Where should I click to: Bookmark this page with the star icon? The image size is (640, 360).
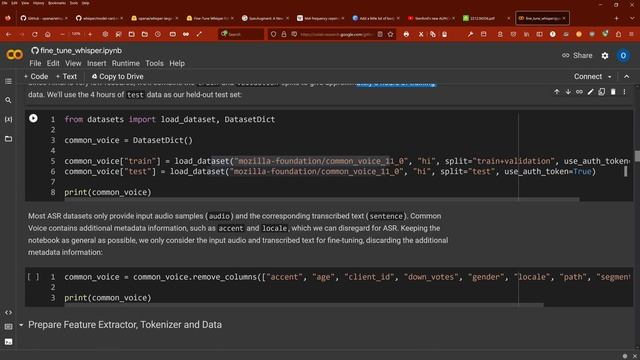[x=391, y=35]
